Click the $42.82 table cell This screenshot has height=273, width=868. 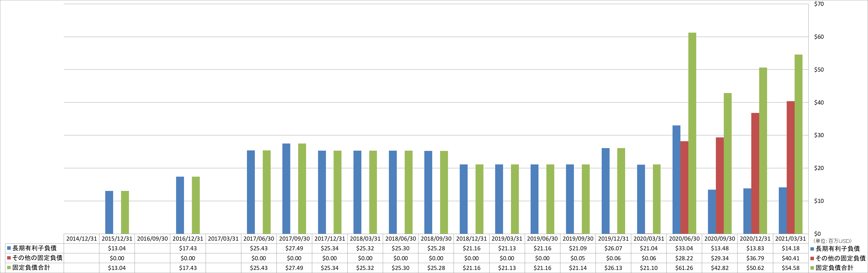coord(720,268)
